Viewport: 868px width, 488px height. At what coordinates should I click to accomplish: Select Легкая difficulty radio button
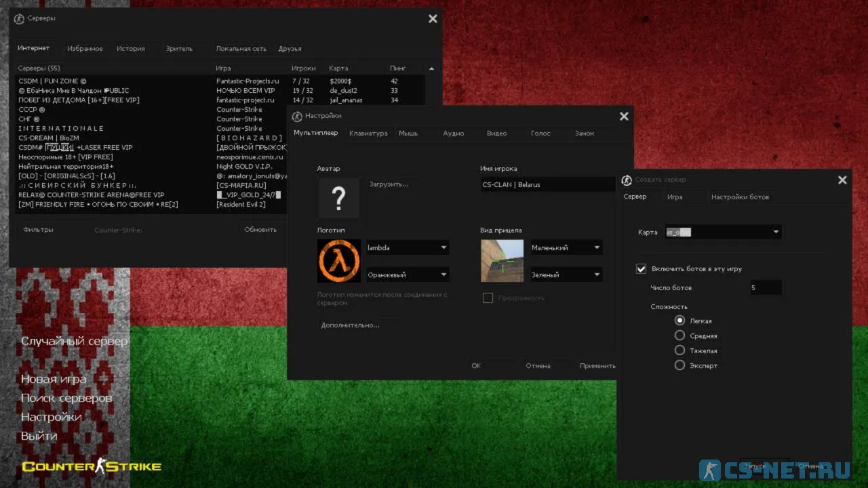pyautogui.click(x=679, y=321)
